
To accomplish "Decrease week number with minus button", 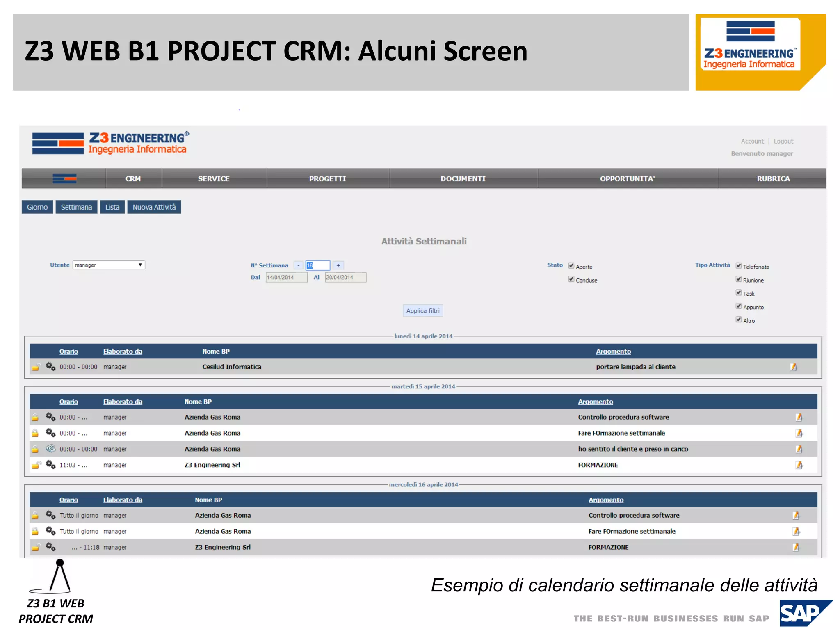I will tap(299, 265).
